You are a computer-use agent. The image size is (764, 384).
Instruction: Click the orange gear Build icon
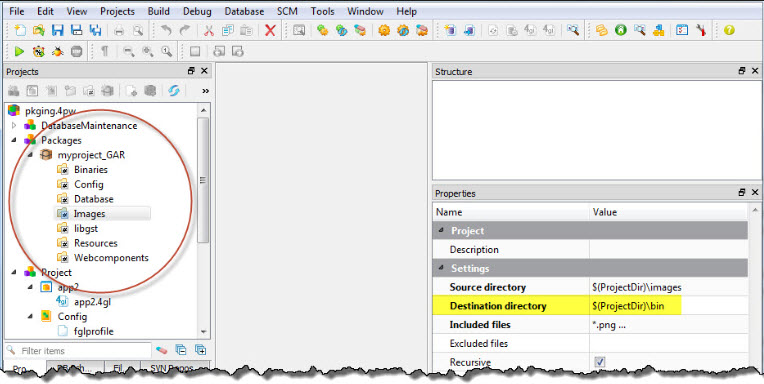pos(384,31)
